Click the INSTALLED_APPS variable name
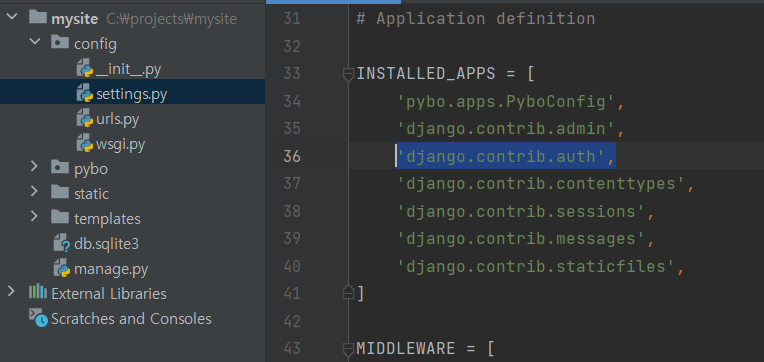The height and width of the screenshot is (362, 764). click(x=426, y=74)
